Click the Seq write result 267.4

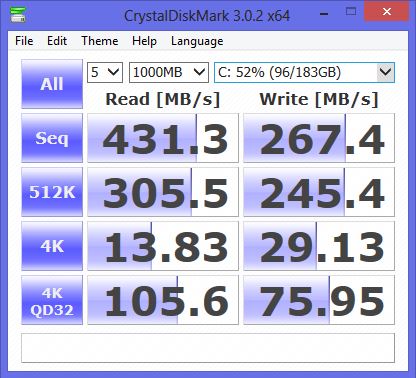[319, 138]
